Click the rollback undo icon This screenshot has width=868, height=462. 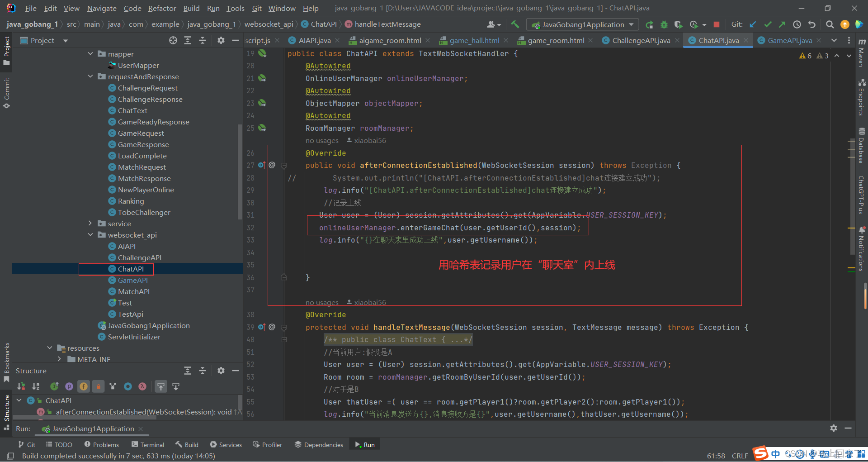pos(812,24)
